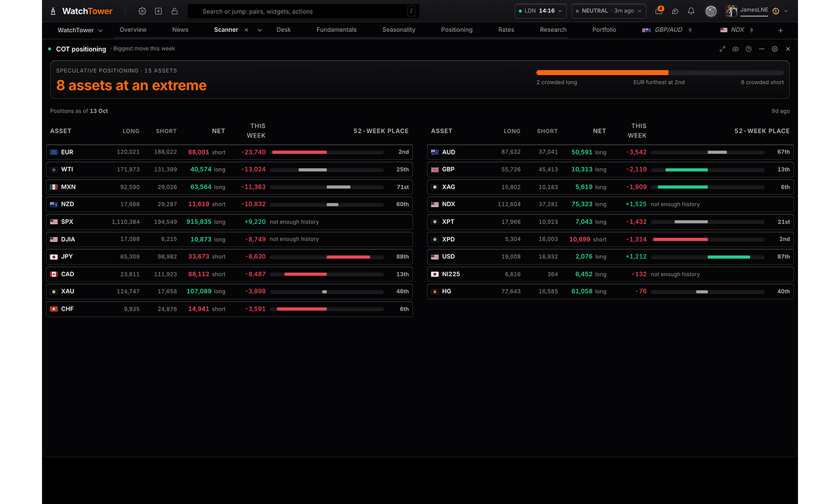Go to the Portfolio tab
Image resolution: width=840 pixels, height=504 pixels.
604,30
